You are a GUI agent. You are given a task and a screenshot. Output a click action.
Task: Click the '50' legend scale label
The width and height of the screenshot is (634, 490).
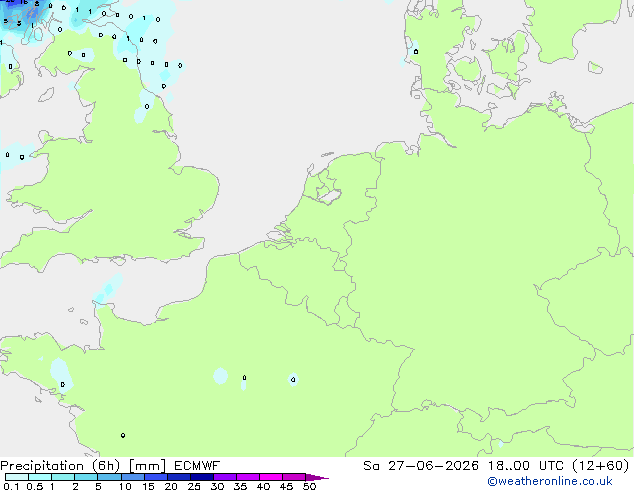point(309,486)
